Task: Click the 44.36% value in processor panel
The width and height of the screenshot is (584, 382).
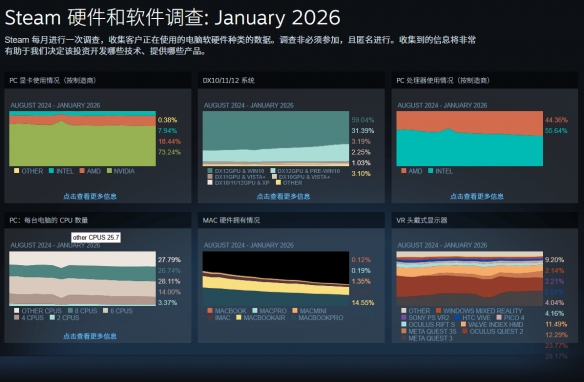Action: click(556, 120)
